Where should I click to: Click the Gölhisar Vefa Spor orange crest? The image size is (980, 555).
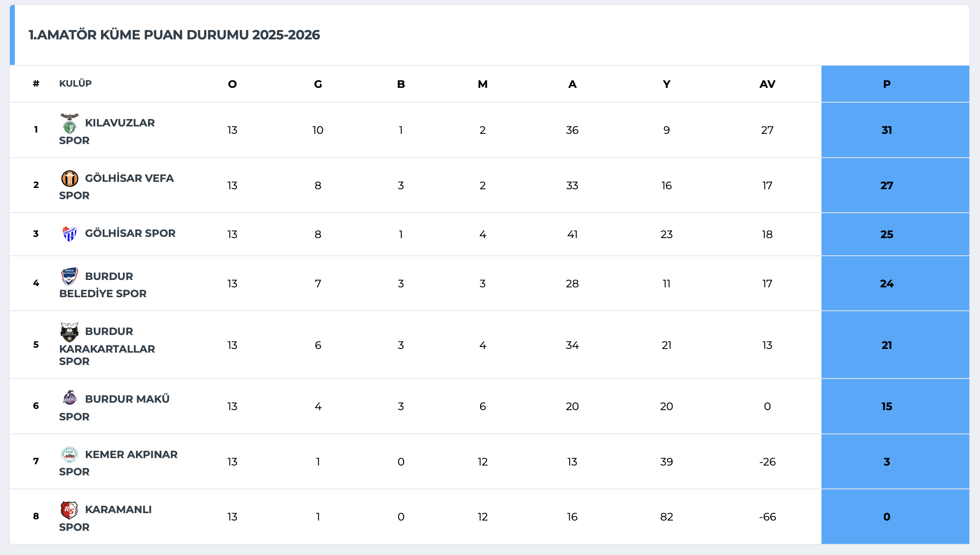click(x=69, y=179)
